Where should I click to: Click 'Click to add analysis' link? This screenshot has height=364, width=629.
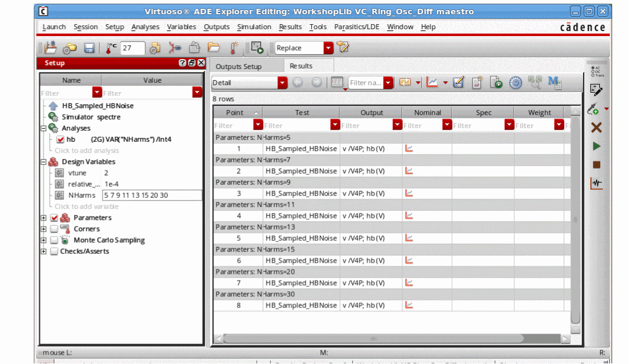tap(86, 151)
